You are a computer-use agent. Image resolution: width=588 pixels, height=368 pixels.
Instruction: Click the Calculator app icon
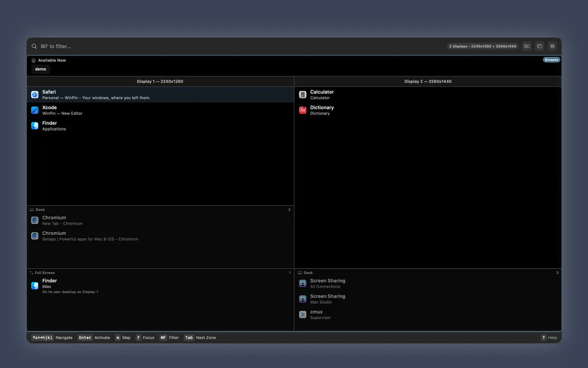tap(302, 95)
